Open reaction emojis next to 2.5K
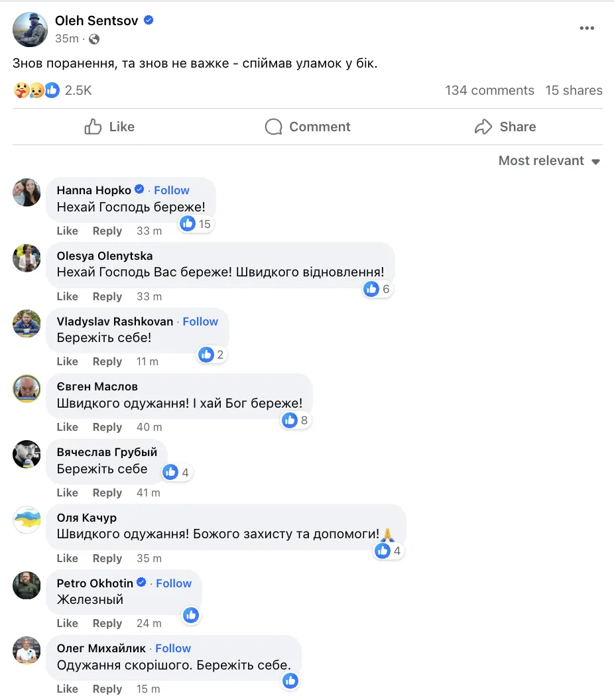 [36, 90]
